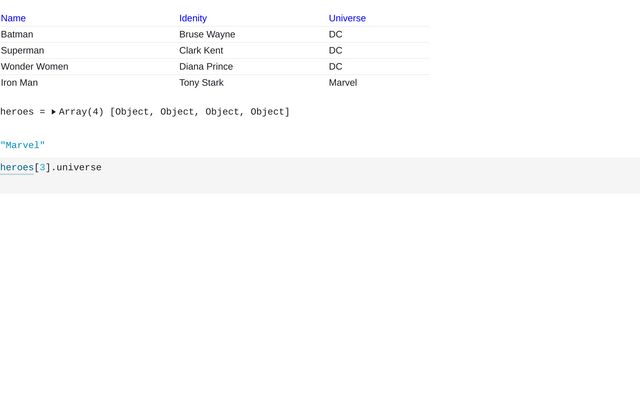Select the Superman cell in the table
The image size is (640, 400).
coord(22,50)
